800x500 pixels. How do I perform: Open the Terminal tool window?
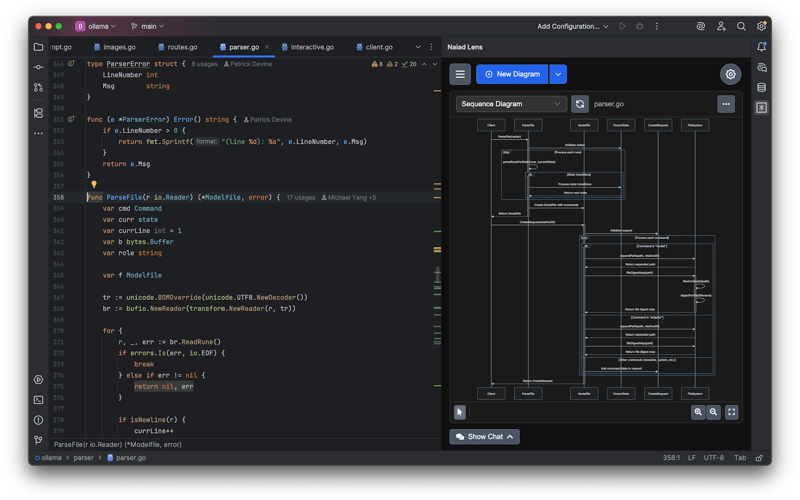pos(38,399)
